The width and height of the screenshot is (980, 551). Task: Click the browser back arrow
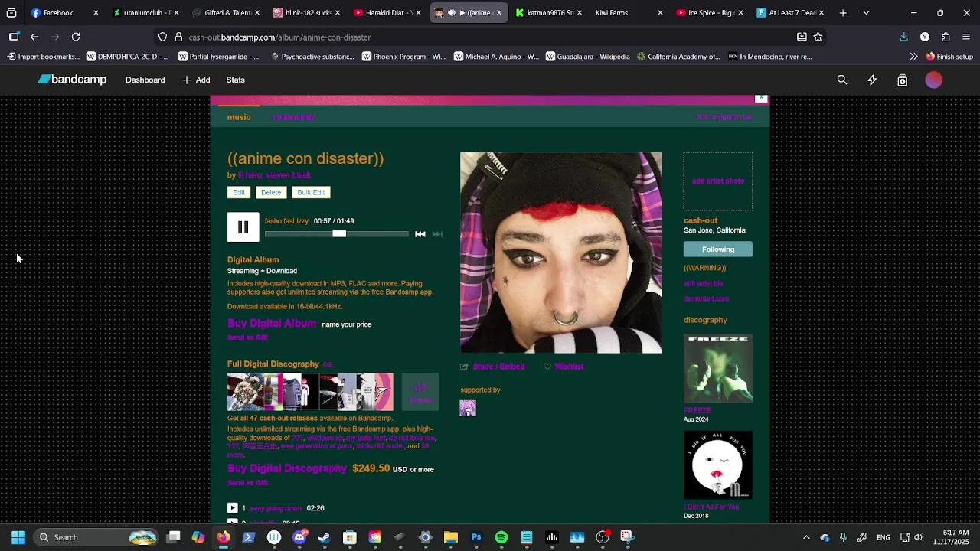[x=34, y=37]
